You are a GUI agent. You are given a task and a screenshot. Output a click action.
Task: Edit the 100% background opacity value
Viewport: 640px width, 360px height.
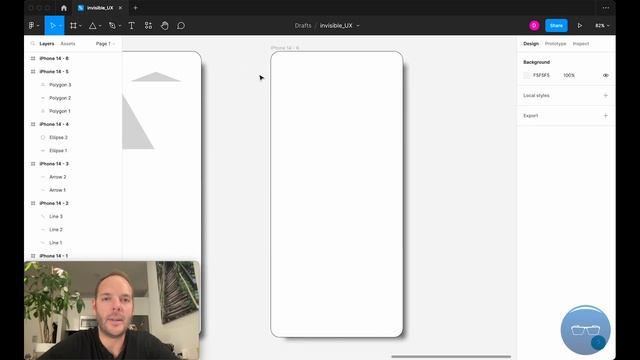click(569, 76)
